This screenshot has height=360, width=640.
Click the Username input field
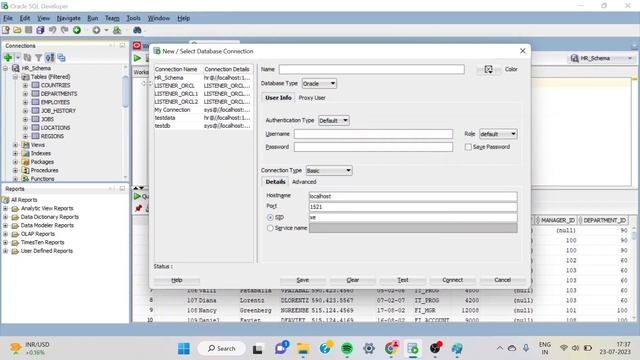tap(373, 134)
